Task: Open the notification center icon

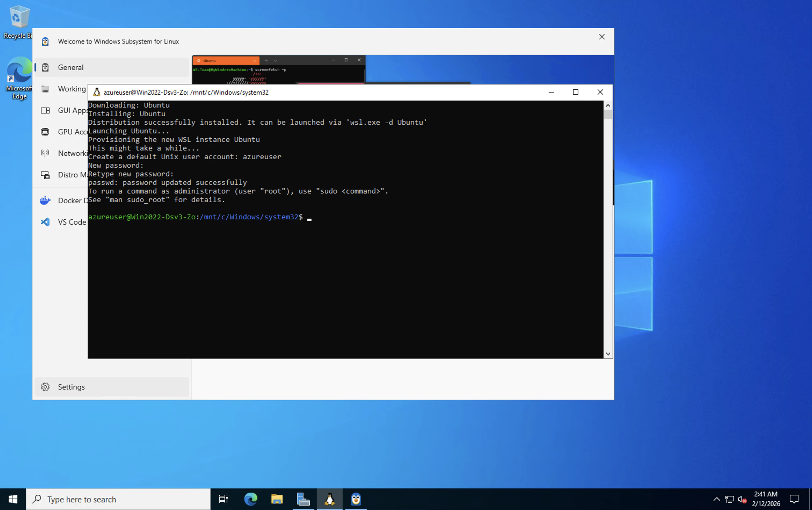Action: tap(794, 499)
